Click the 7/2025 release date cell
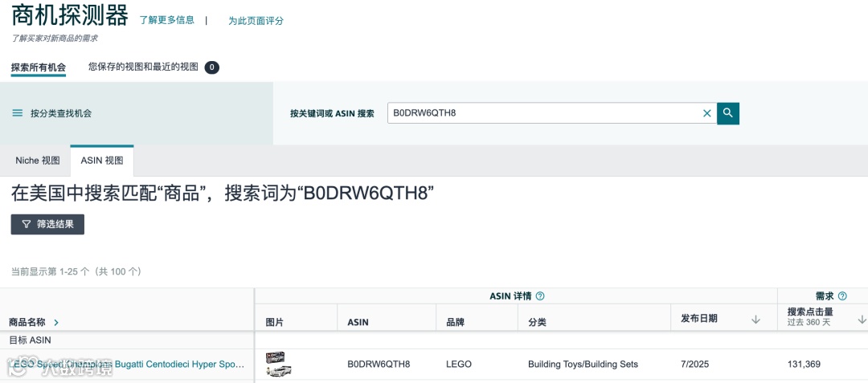 694,365
